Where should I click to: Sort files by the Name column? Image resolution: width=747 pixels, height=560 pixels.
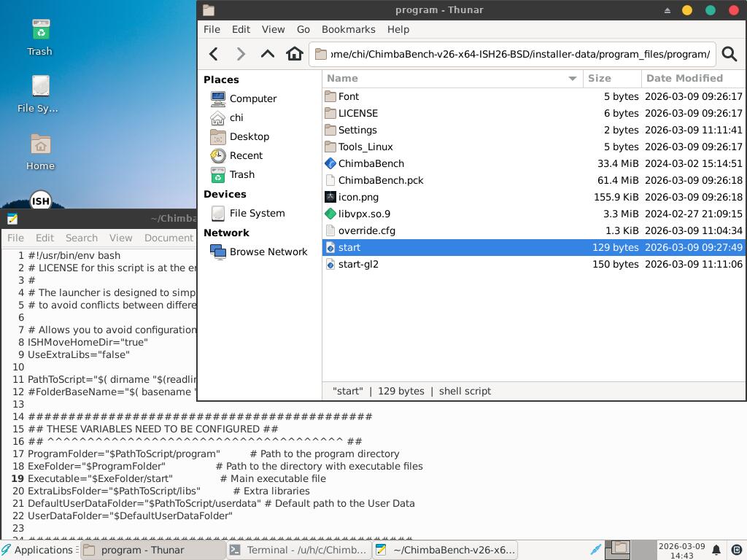coord(452,79)
